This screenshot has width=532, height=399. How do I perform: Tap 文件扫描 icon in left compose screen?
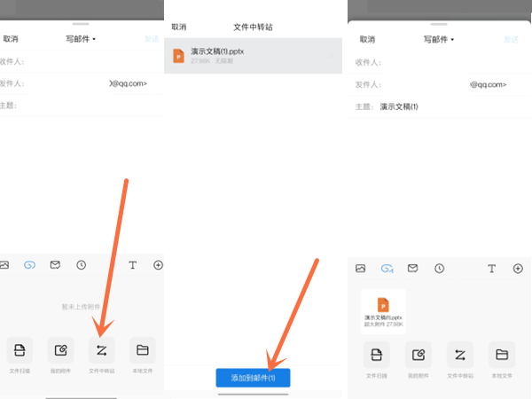click(x=20, y=349)
